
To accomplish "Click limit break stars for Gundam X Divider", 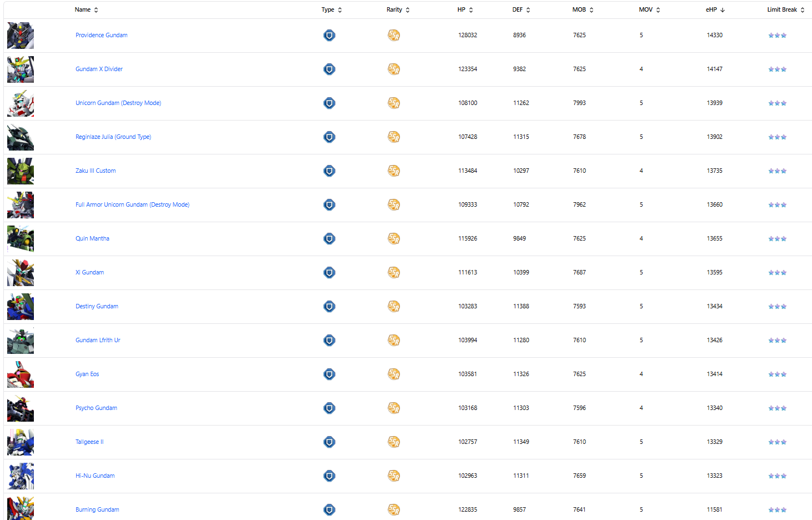I will tap(777, 69).
